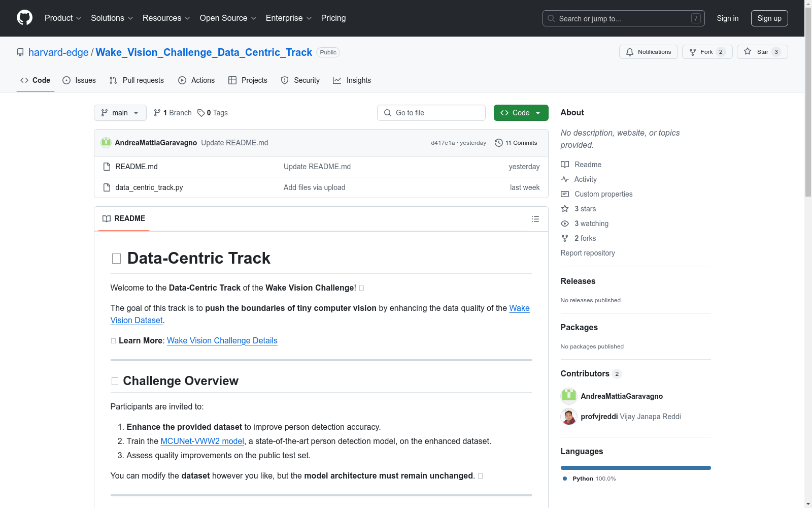Click the file icon for README.md
This screenshot has height=508, width=812.
pyautogui.click(x=107, y=167)
